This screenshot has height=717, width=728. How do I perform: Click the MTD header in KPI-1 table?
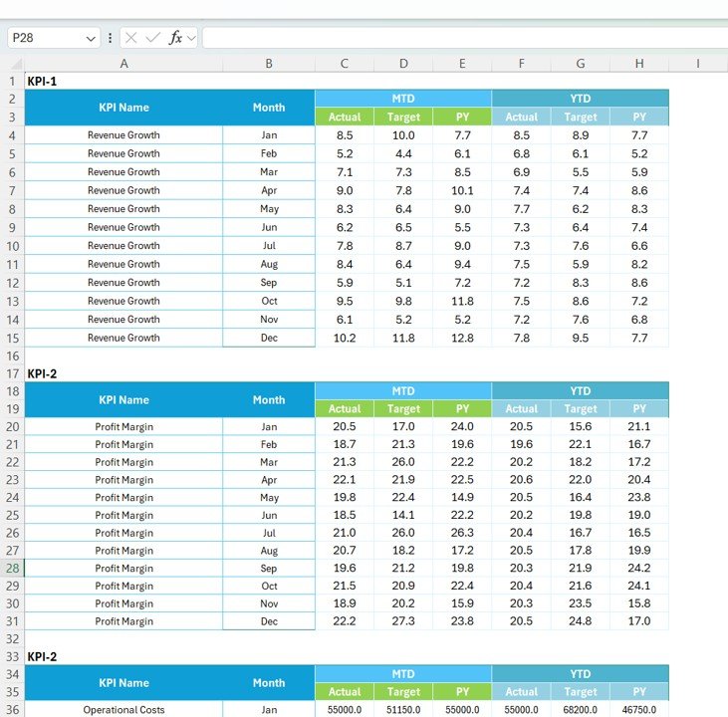[403, 99]
